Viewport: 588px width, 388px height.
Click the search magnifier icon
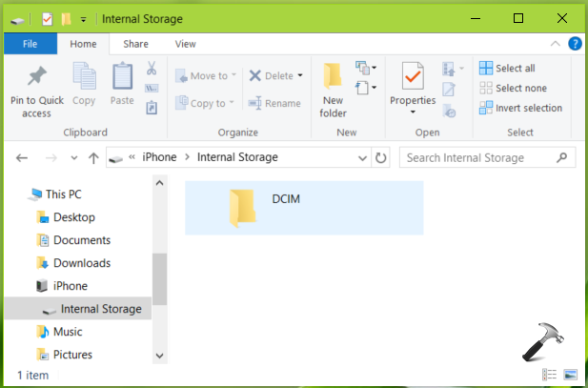(x=561, y=157)
